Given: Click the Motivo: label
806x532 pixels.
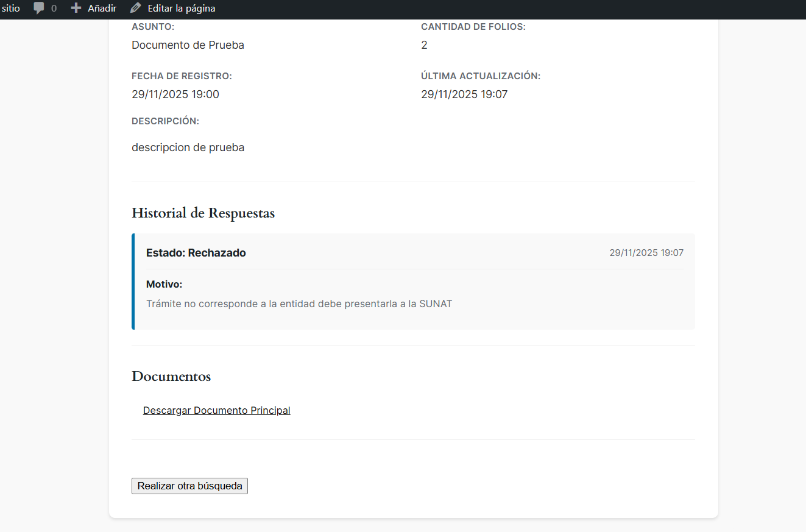Looking at the screenshot, I should coord(164,285).
